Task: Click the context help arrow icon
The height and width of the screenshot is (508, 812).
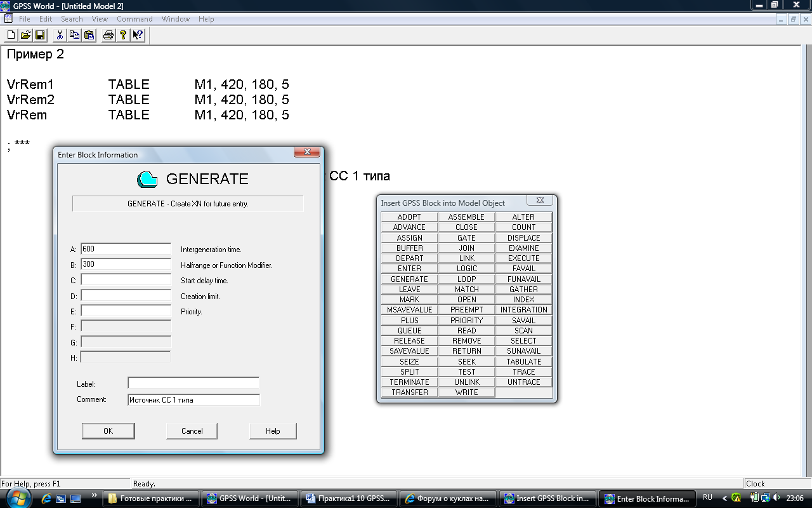Action: [138, 35]
